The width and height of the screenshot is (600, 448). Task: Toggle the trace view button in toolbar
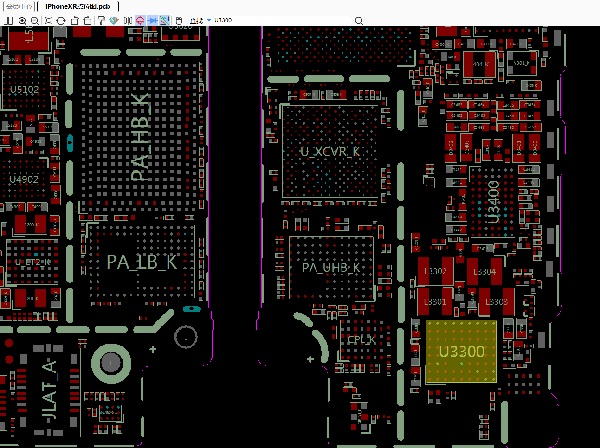(x=165, y=20)
